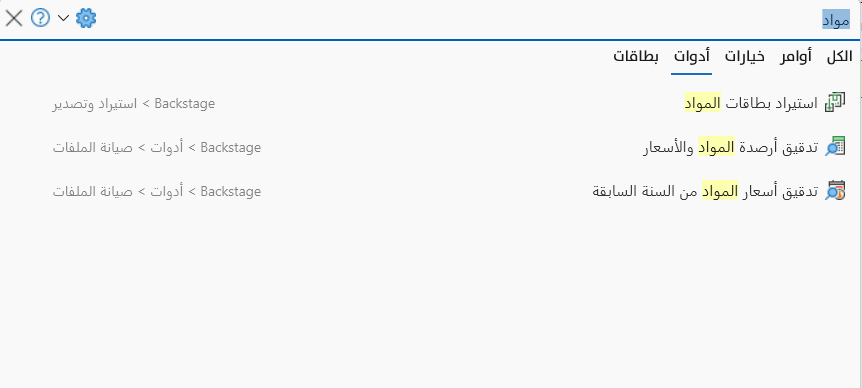Open the search settings gear icon

(x=86, y=18)
